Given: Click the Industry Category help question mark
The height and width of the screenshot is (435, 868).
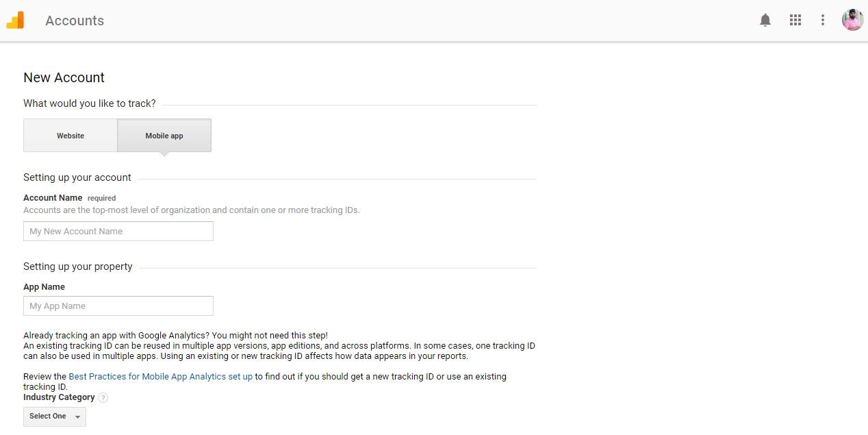Looking at the screenshot, I should (103, 397).
